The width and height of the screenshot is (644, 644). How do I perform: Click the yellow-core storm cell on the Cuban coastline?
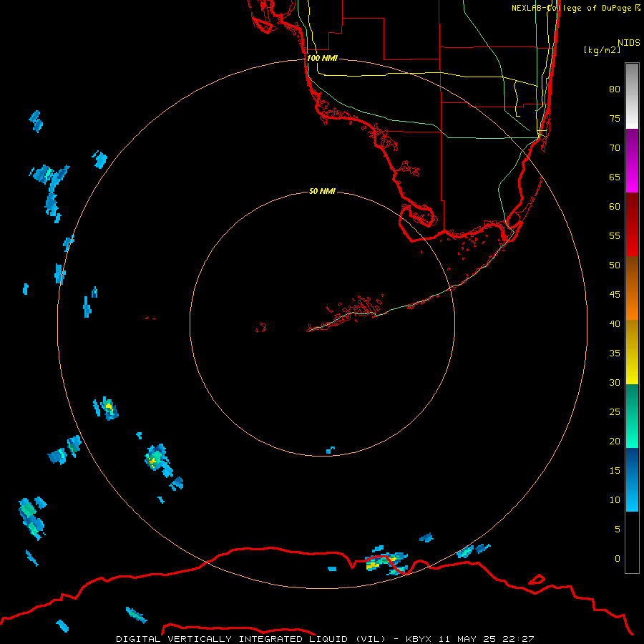(x=386, y=563)
